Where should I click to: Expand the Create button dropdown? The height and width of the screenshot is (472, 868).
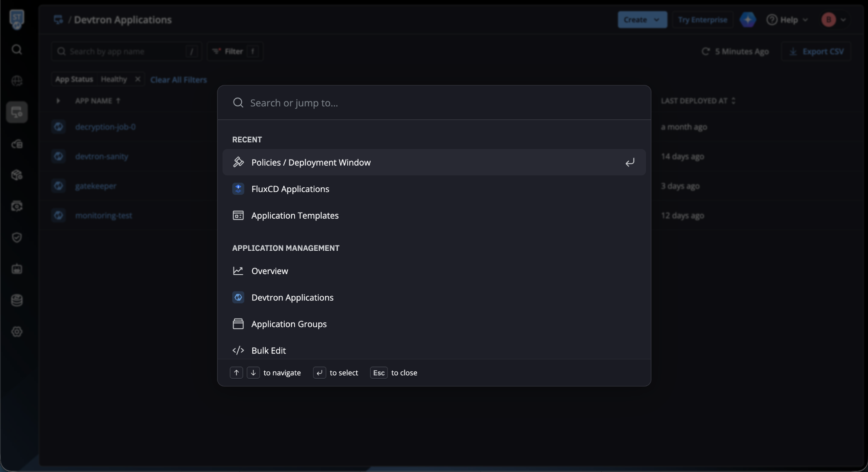coord(656,20)
